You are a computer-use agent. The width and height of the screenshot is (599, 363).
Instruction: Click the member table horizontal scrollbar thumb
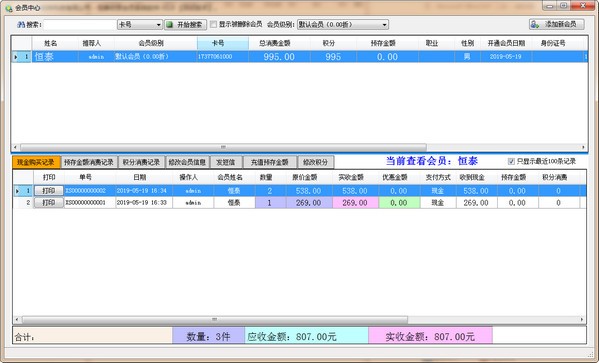click(223, 147)
